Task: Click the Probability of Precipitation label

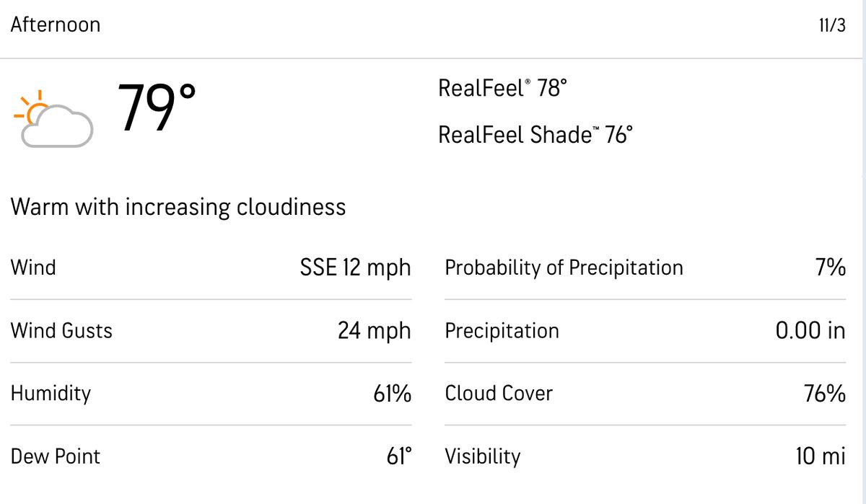Action: [564, 268]
